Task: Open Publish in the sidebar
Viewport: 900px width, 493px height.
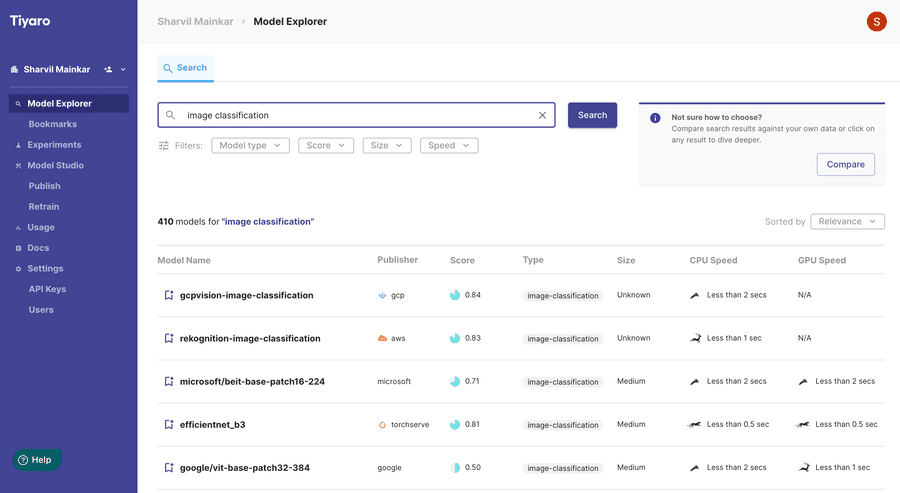Action: click(x=44, y=186)
